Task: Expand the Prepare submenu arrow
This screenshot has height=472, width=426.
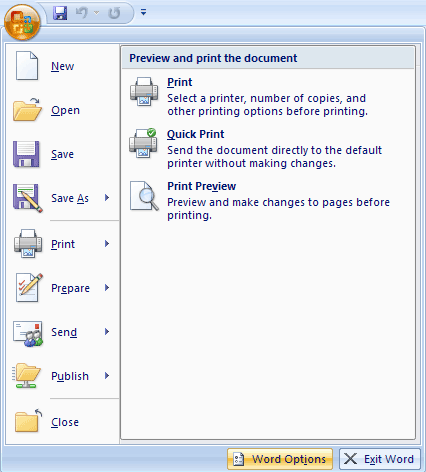Action: [107, 288]
